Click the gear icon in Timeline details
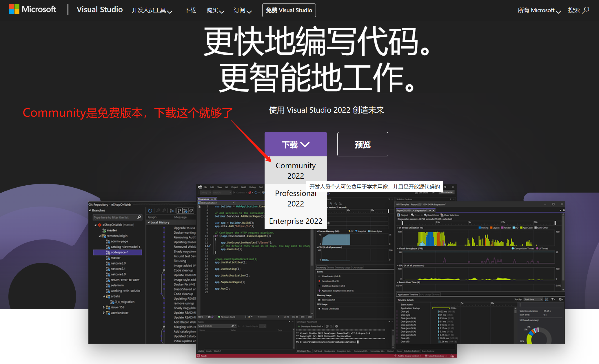The image size is (599, 364). point(560,299)
